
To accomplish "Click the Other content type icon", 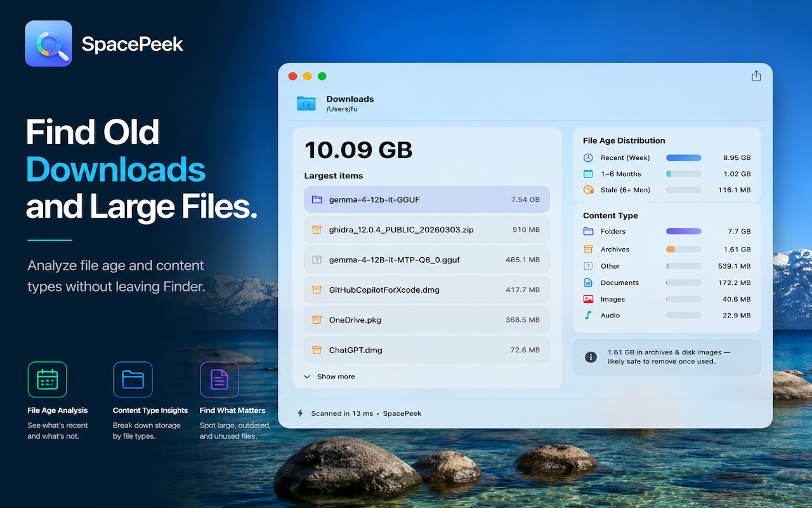I will pyautogui.click(x=588, y=266).
